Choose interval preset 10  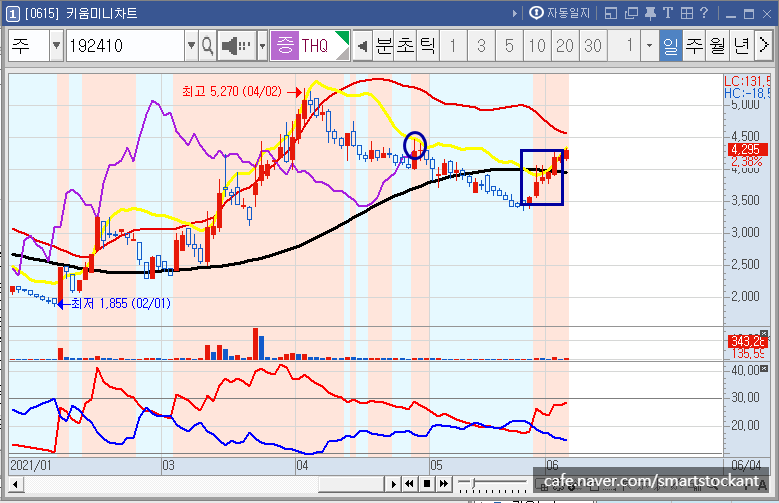(537, 46)
